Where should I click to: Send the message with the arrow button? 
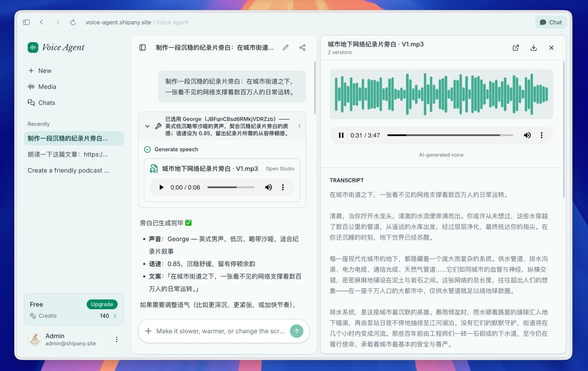[x=297, y=331]
